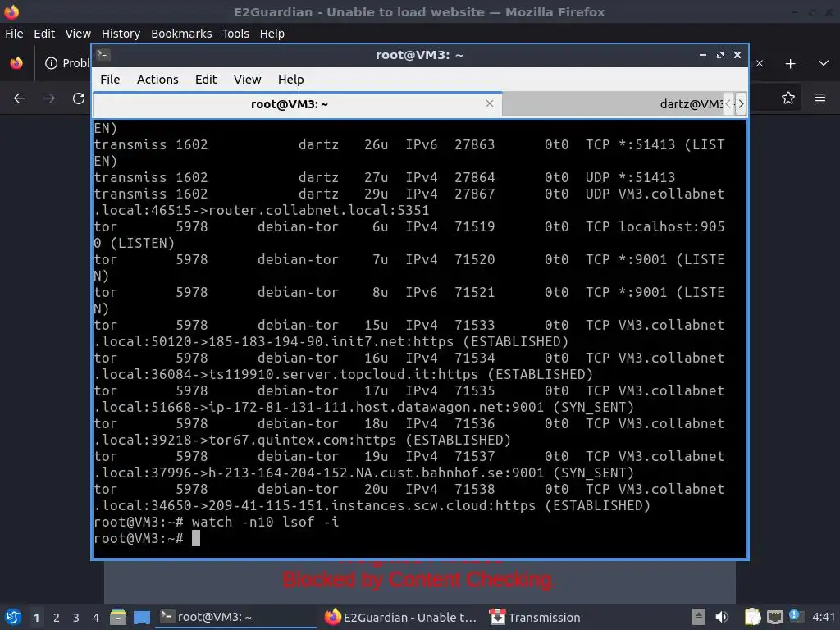
Task: Click Firefox back button
Action: click(20, 98)
